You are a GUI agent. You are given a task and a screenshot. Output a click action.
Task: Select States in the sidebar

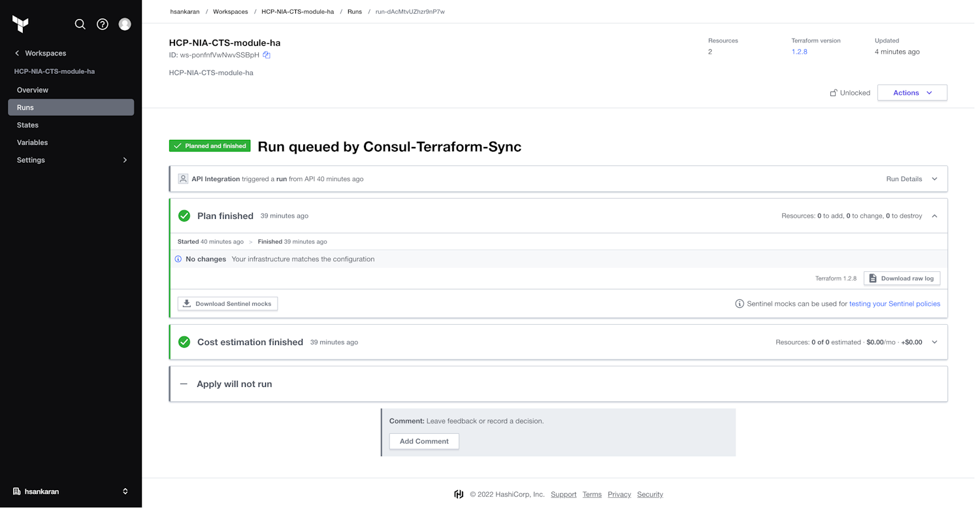tap(27, 125)
